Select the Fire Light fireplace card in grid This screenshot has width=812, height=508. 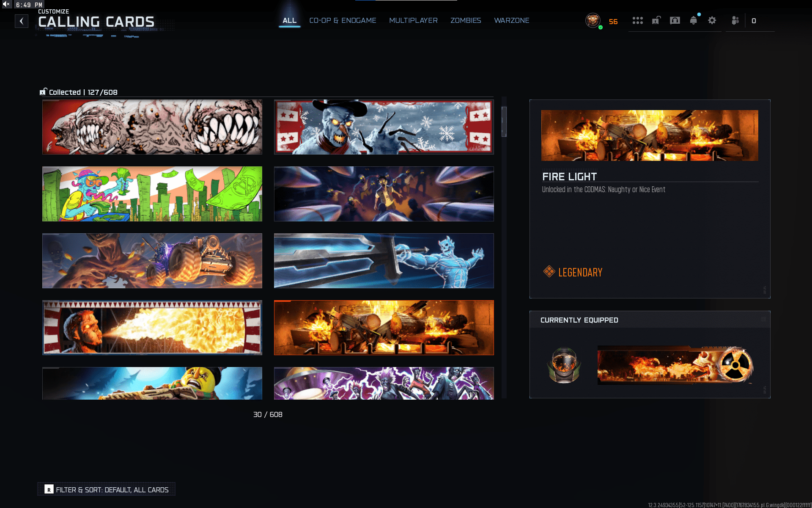coord(384,328)
